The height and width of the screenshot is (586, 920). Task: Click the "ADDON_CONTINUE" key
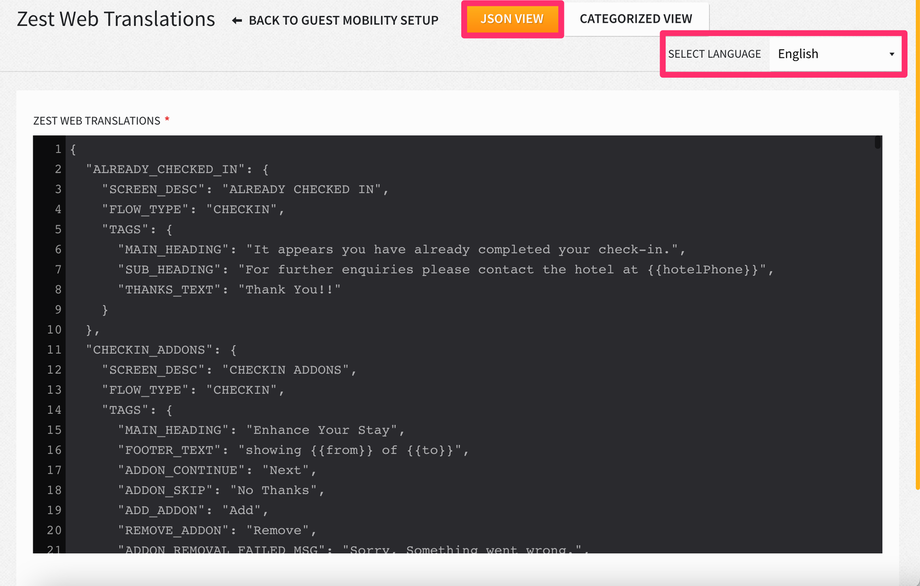point(181,470)
